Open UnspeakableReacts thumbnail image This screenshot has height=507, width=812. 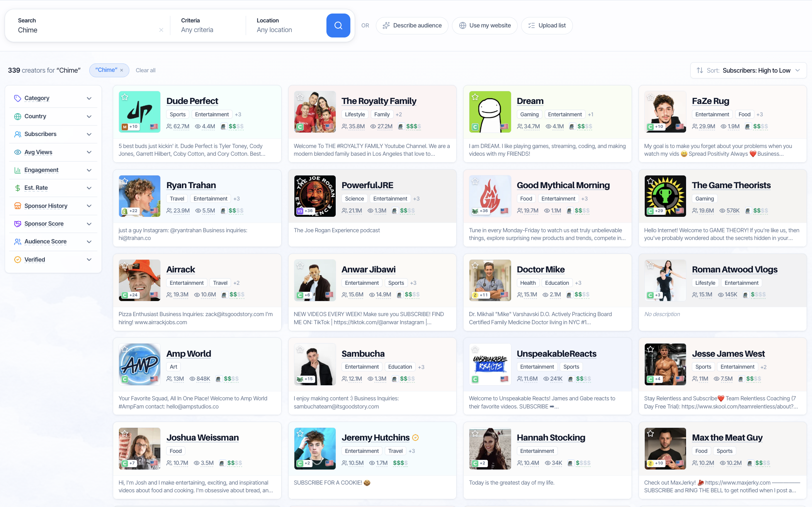pos(490,364)
